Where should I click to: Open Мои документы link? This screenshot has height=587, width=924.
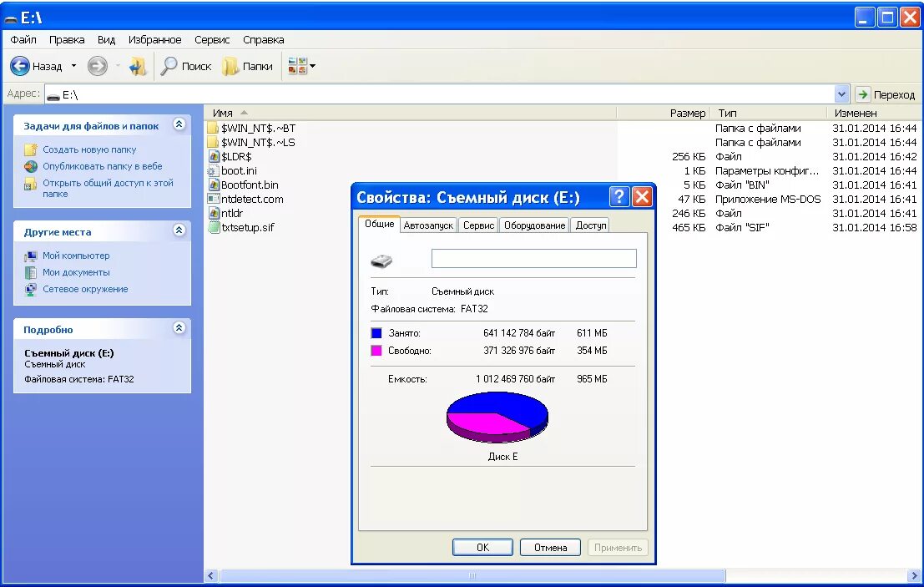click(76, 272)
